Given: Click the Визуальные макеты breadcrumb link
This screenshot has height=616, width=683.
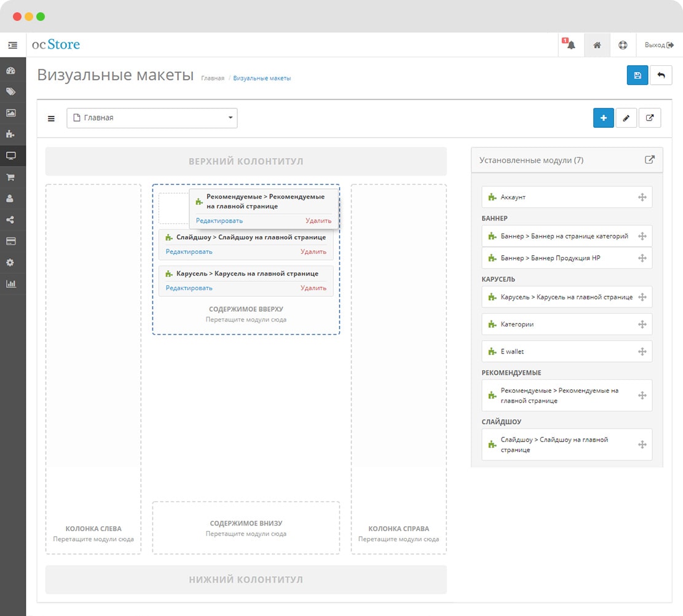Looking at the screenshot, I should click(x=262, y=78).
